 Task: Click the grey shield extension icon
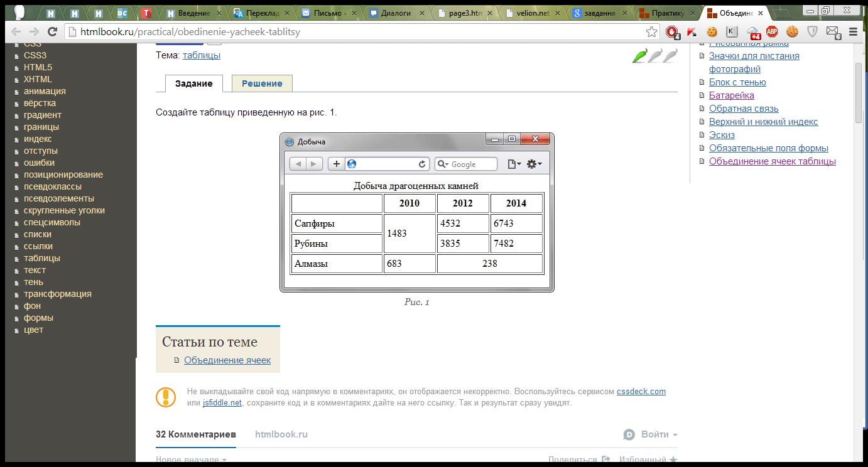tap(812, 31)
